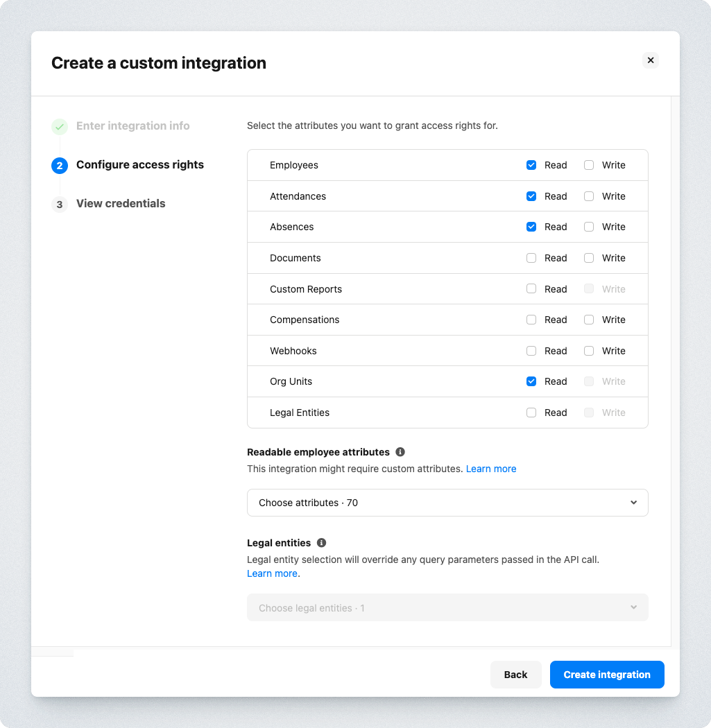
Task: Click the info icon next to Legal entities
Action: (x=321, y=543)
